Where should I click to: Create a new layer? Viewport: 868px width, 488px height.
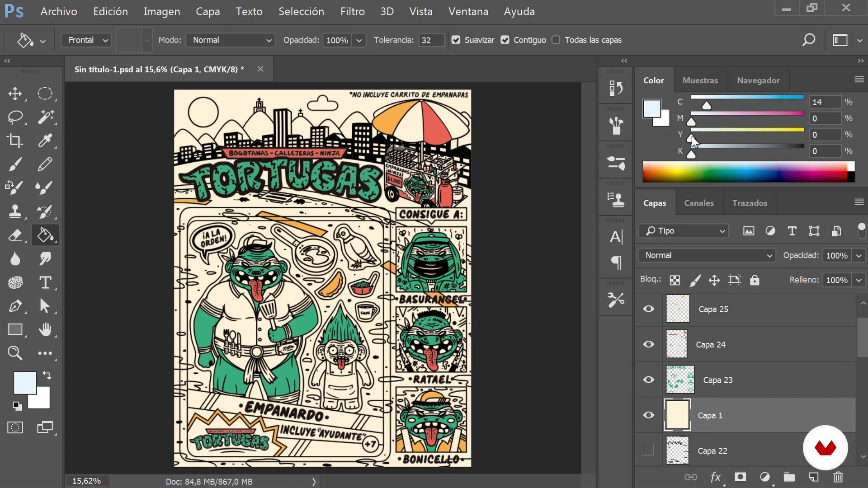point(814,477)
